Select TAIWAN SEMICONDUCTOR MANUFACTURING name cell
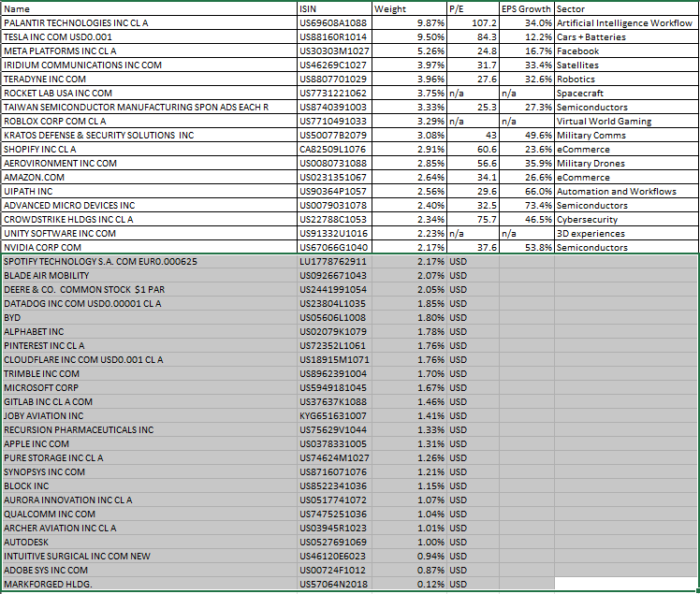This screenshot has height=594, width=700. 149,108
